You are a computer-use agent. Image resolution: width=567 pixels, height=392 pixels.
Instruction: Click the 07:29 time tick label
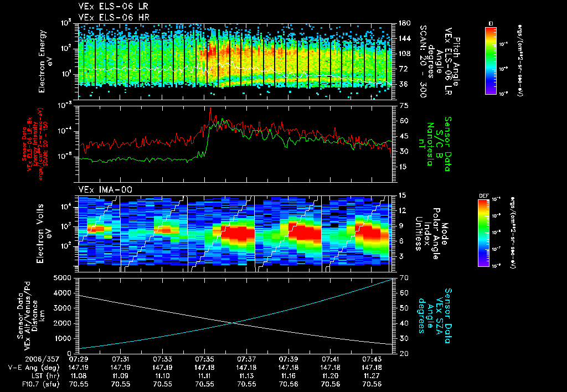(x=79, y=359)
